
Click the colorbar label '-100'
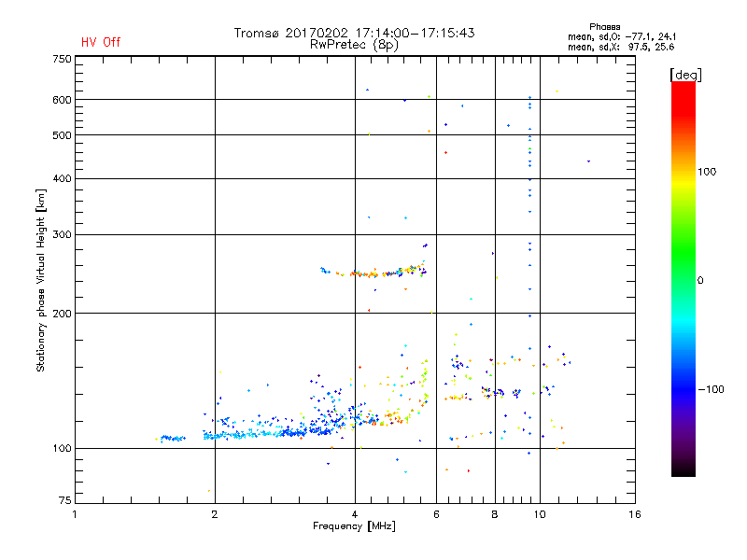(x=711, y=389)
